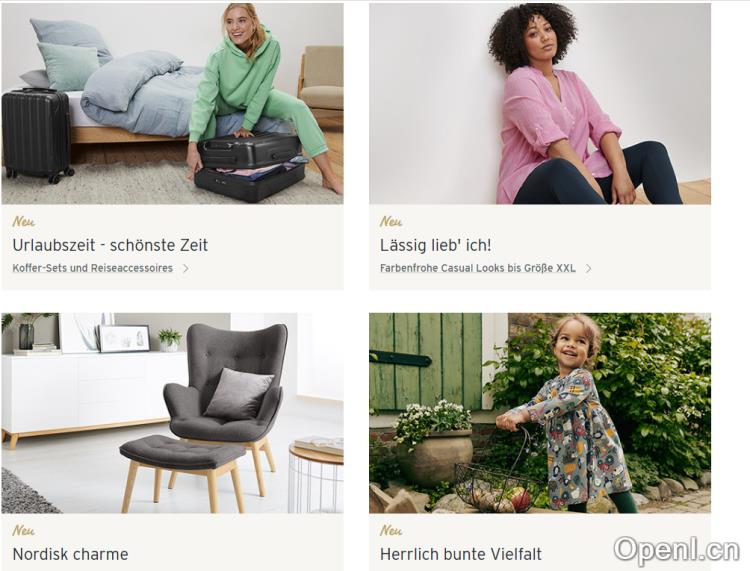Click the 'Neu' badge above Lässig lieb' ich
The width and height of the screenshot is (750, 571).
[x=391, y=222]
